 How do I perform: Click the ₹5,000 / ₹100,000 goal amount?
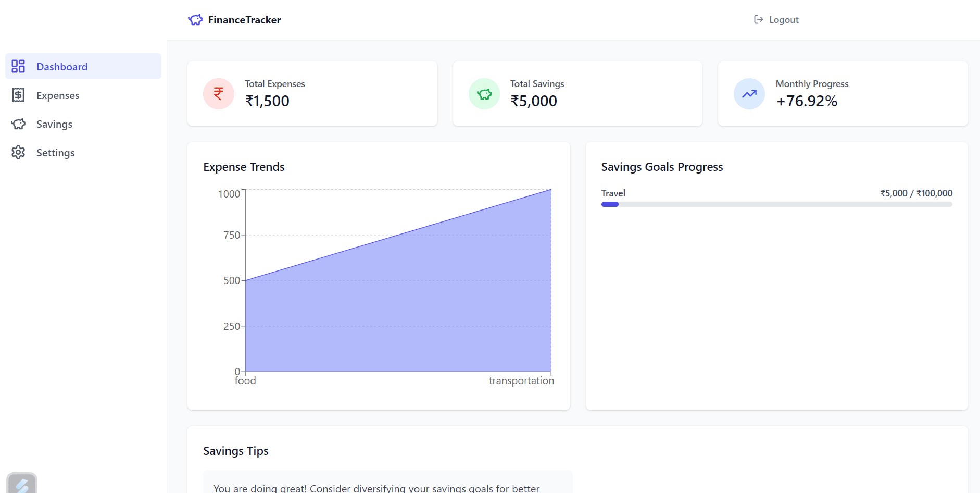pos(916,193)
